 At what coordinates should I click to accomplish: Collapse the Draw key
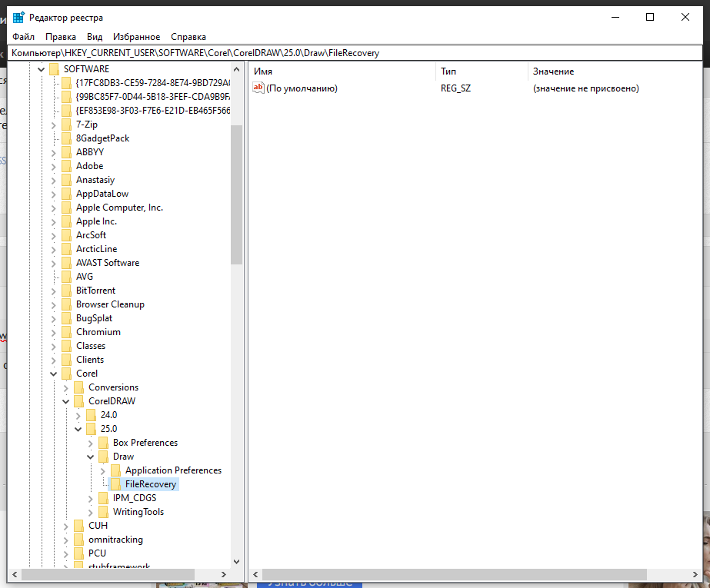pyautogui.click(x=91, y=457)
